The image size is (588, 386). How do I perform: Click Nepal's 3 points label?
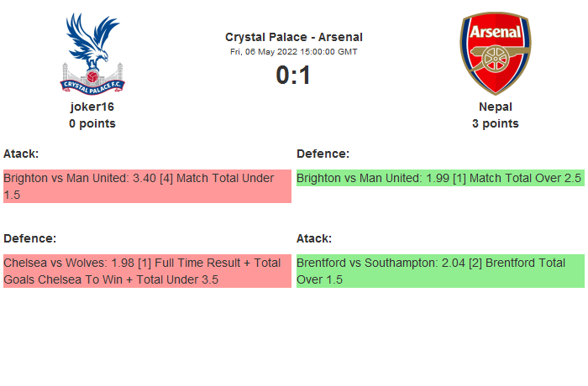tap(496, 123)
